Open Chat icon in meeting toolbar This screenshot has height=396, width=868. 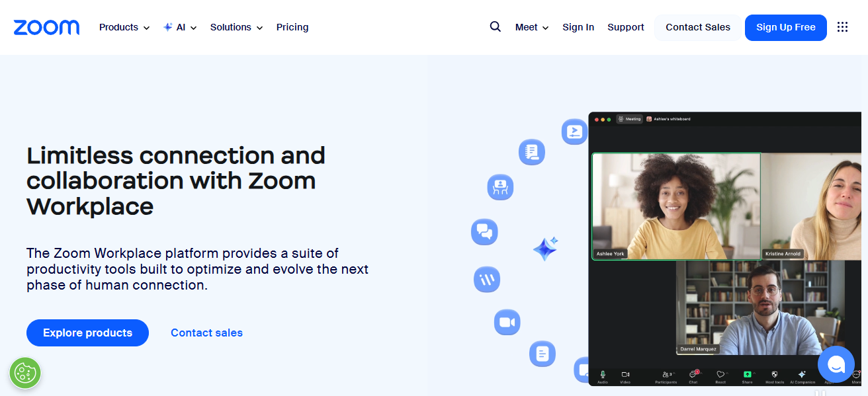(x=693, y=374)
